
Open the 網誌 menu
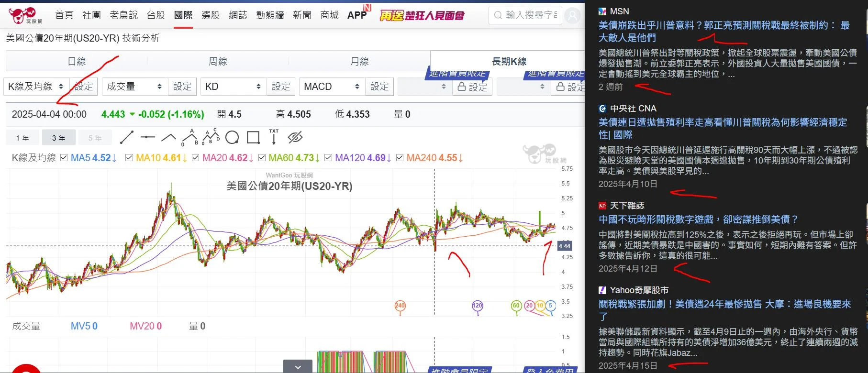click(238, 15)
